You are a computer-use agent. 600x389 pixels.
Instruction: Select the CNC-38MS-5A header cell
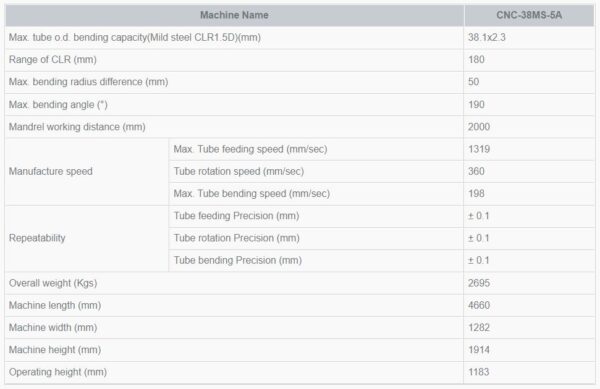[529, 15]
